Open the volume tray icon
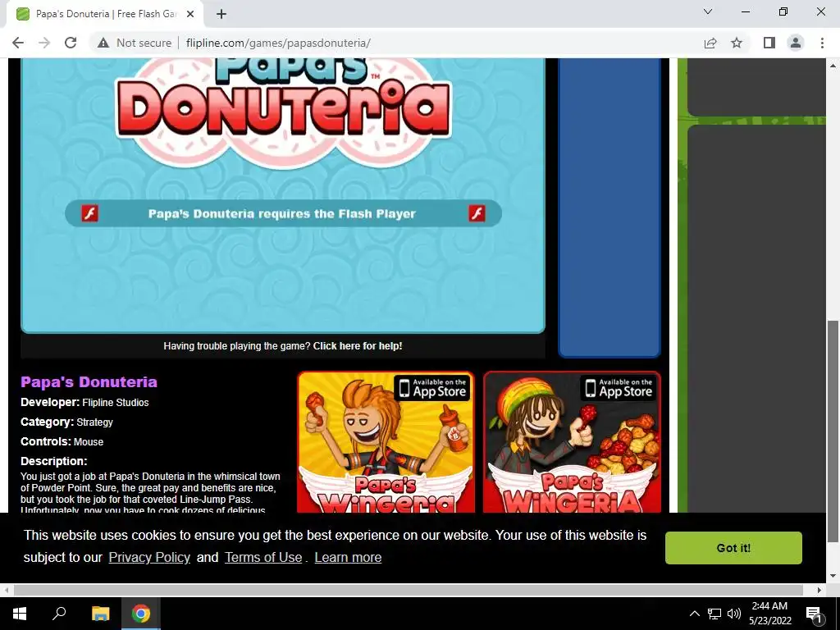Viewport: 840px width, 630px height. (x=734, y=614)
